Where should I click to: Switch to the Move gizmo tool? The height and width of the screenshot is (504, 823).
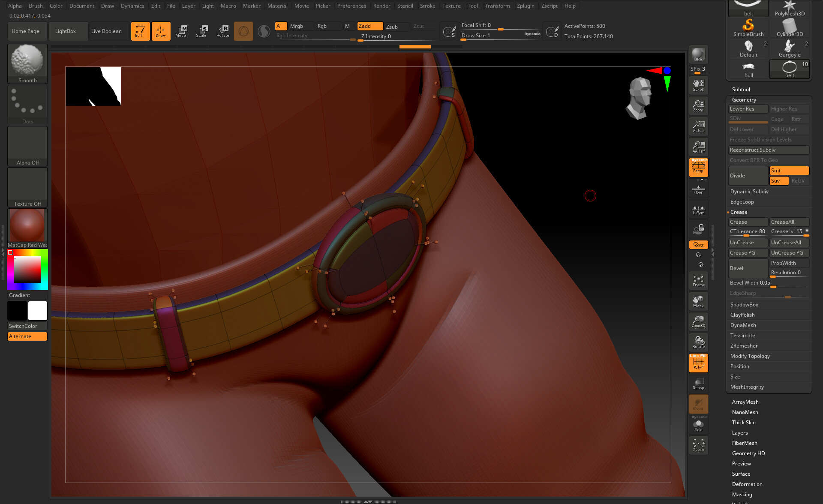(x=181, y=31)
